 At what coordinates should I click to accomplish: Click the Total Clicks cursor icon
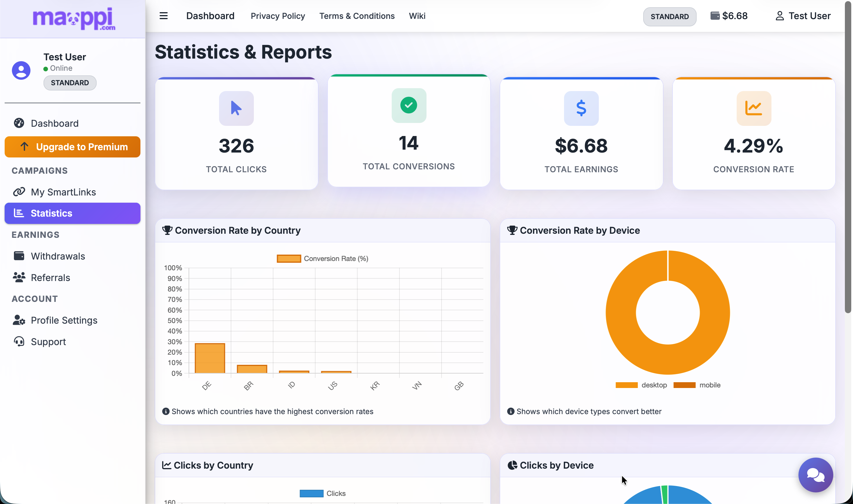236,108
